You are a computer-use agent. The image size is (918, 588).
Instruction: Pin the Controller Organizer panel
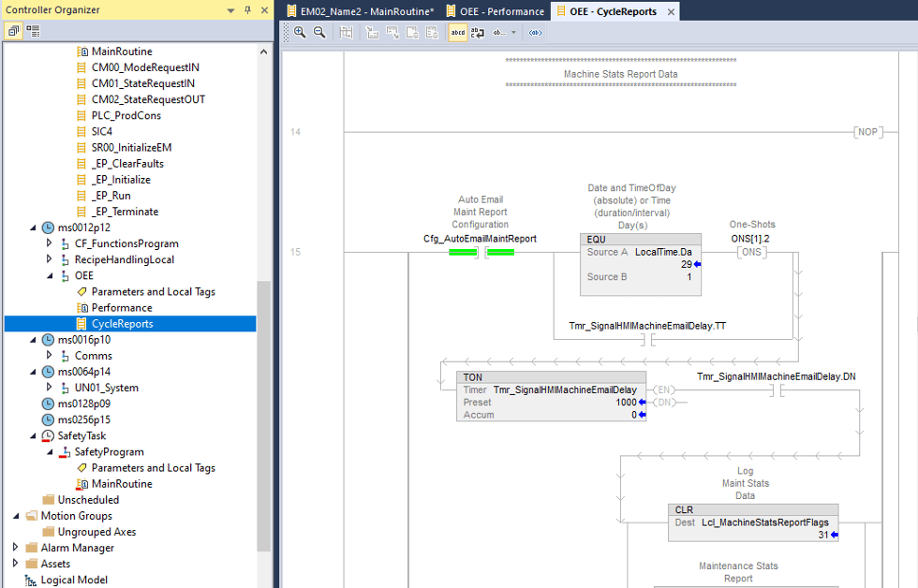click(247, 10)
